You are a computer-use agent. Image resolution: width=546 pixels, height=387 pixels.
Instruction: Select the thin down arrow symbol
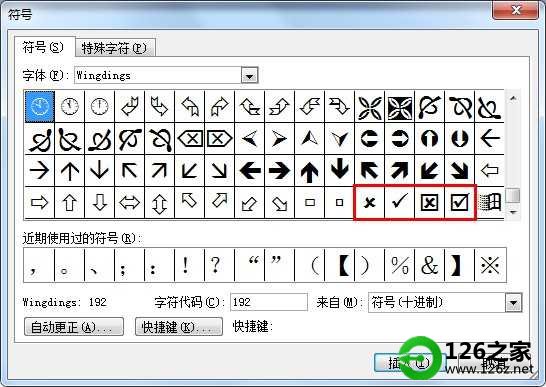[100, 171]
